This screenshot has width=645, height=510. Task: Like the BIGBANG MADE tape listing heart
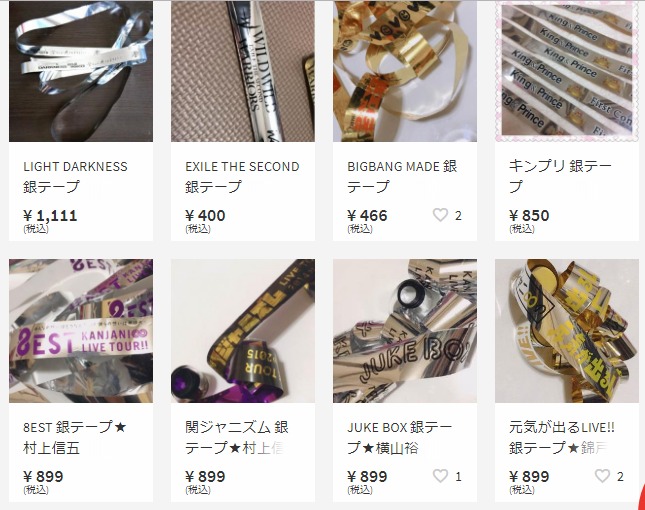[x=440, y=215]
